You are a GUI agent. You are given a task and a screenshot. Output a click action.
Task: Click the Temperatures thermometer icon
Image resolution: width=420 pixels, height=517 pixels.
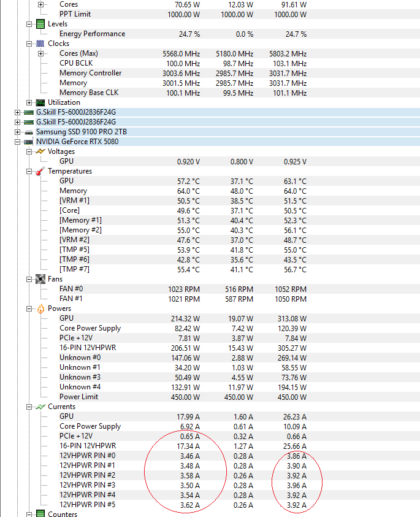[x=40, y=171]
